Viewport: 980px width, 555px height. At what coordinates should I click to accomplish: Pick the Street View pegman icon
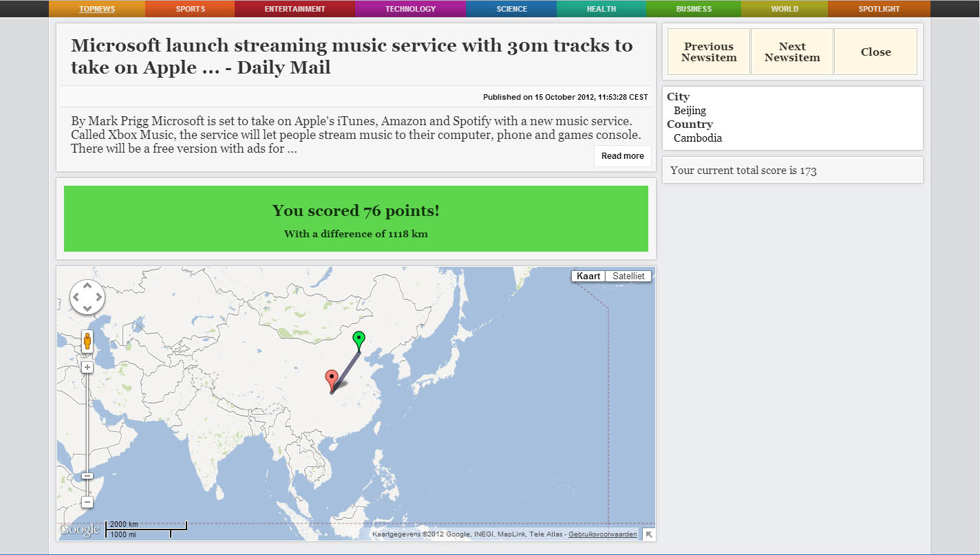point(87,342)
